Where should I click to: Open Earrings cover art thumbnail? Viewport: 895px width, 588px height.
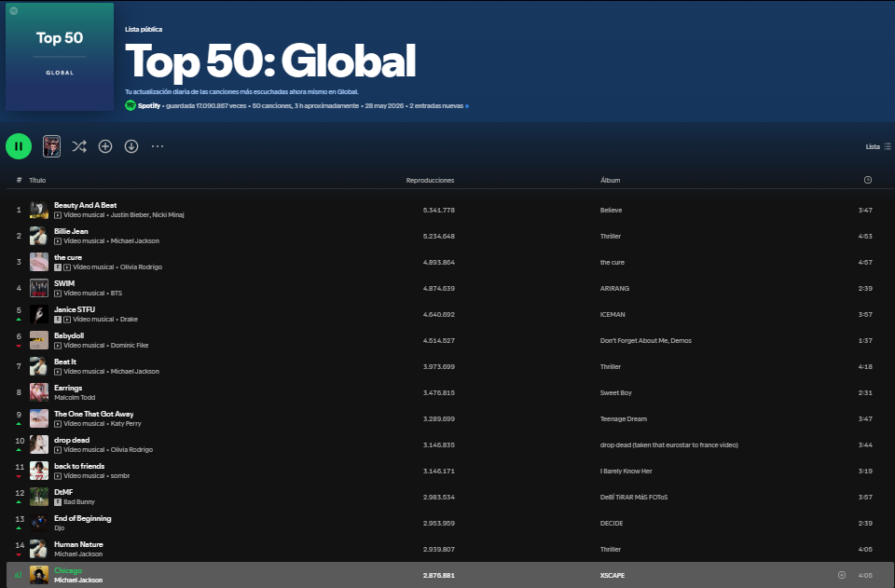pyautogui.click(x=39, y=392)
